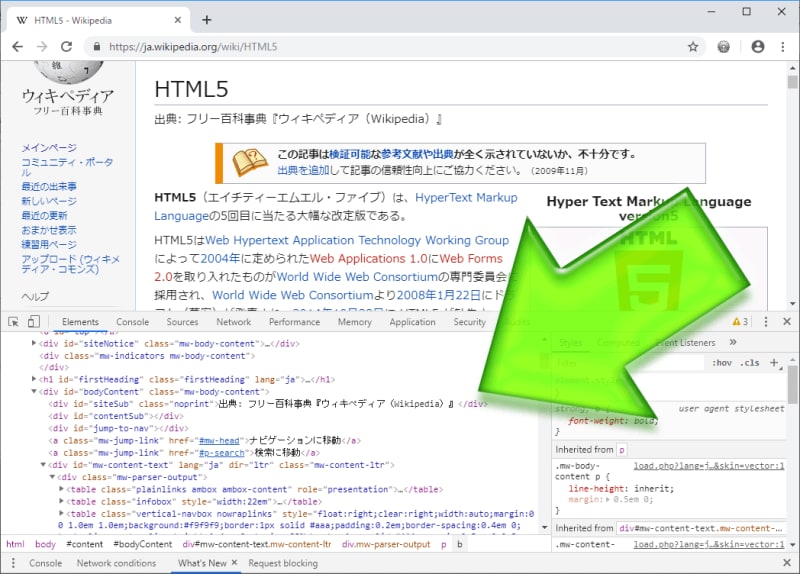The image size is (800, 574).
Task: Open the Performance tab
Action: point(294,322)
